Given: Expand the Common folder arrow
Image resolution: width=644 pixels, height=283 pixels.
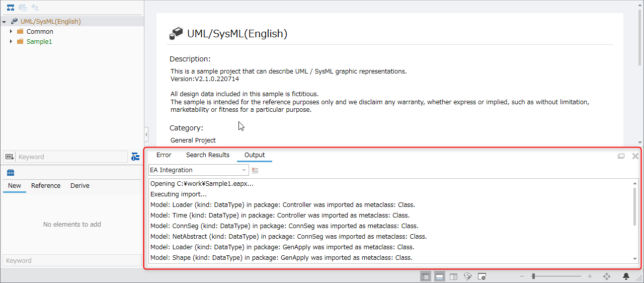Looking at the screenshot, I should tap(11, 31).
